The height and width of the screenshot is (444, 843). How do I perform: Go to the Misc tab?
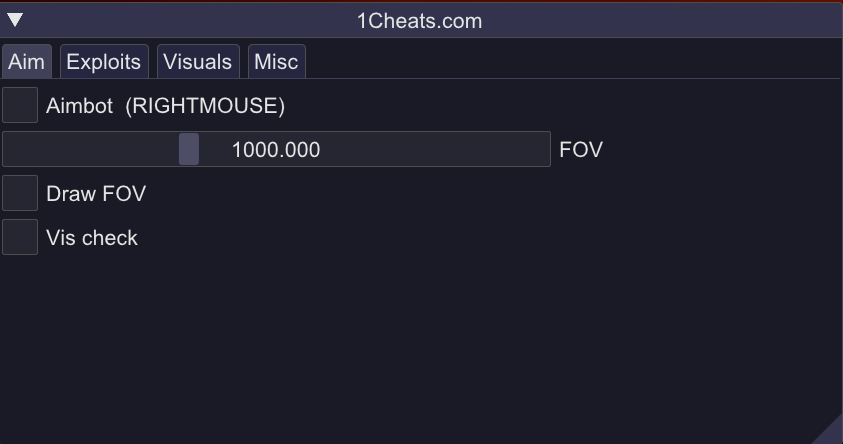click(276, 62)
